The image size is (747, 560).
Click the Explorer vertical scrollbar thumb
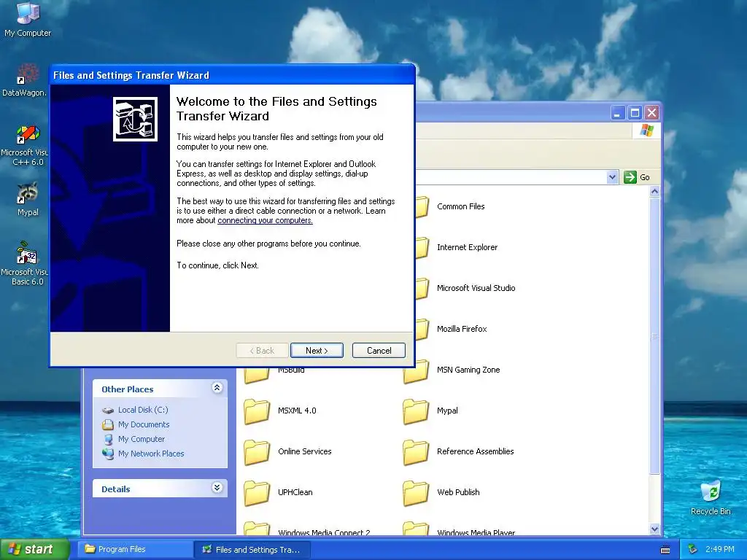pyautogui.click(x=654, y=335)
